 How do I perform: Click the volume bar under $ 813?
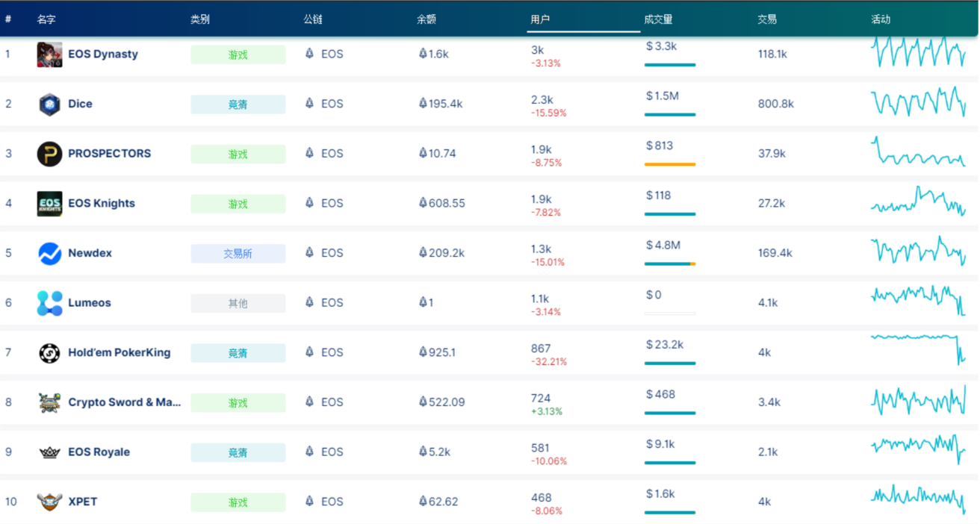click(670, 164)
